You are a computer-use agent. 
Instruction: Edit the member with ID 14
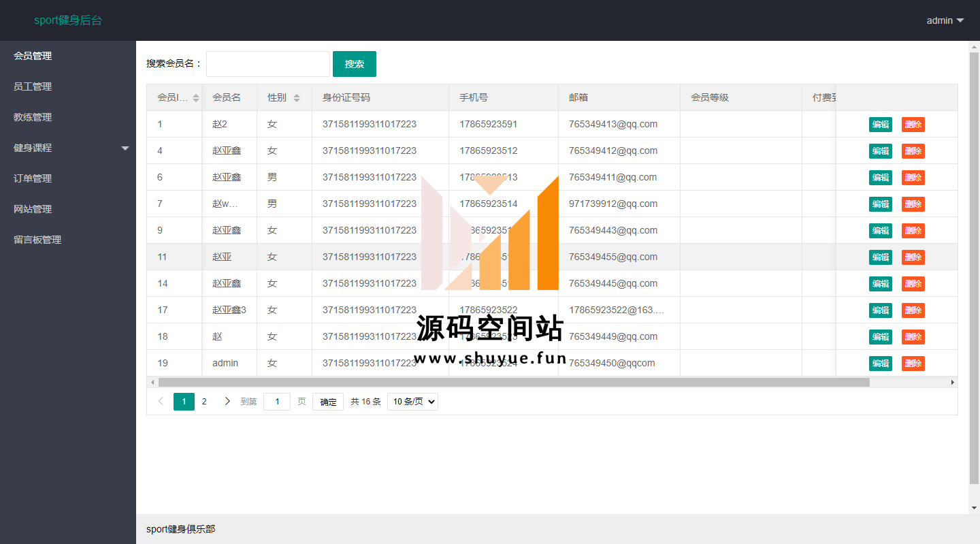(881, 284)
